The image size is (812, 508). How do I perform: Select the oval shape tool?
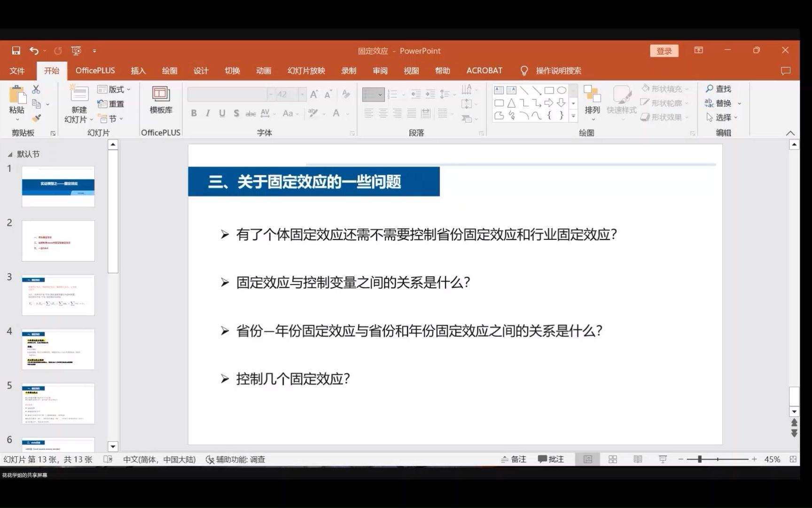tap(561, 90)
